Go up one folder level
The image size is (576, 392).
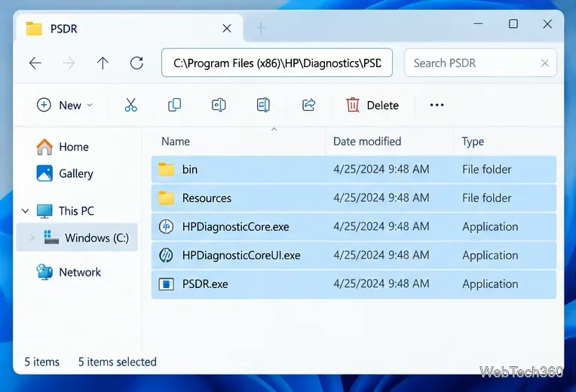tap(103, 63)
